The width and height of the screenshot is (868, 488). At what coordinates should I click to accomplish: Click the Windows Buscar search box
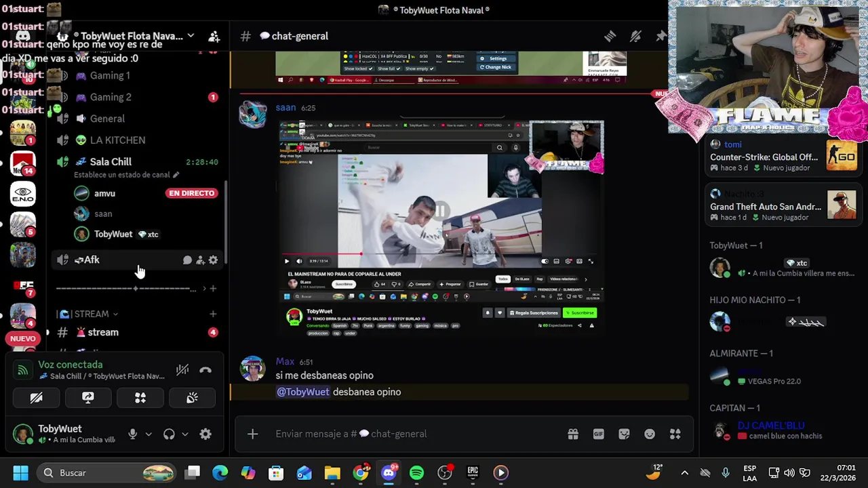[107, 472]
